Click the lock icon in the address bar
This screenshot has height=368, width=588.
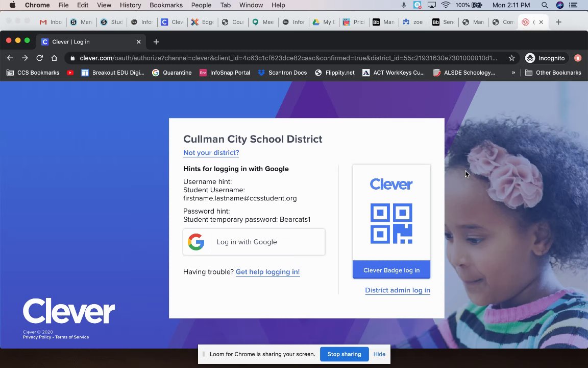[x=73, y=58]
